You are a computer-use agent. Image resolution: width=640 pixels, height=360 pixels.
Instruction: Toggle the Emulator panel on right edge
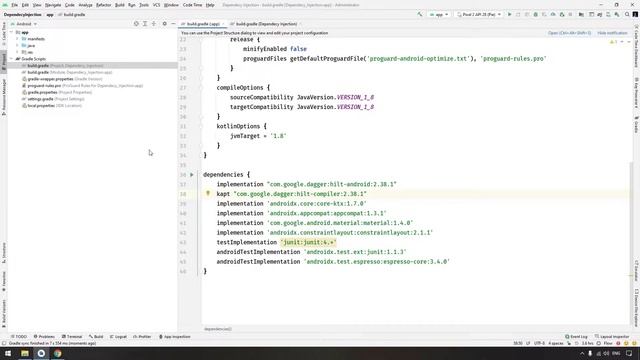tap(636, 270)
